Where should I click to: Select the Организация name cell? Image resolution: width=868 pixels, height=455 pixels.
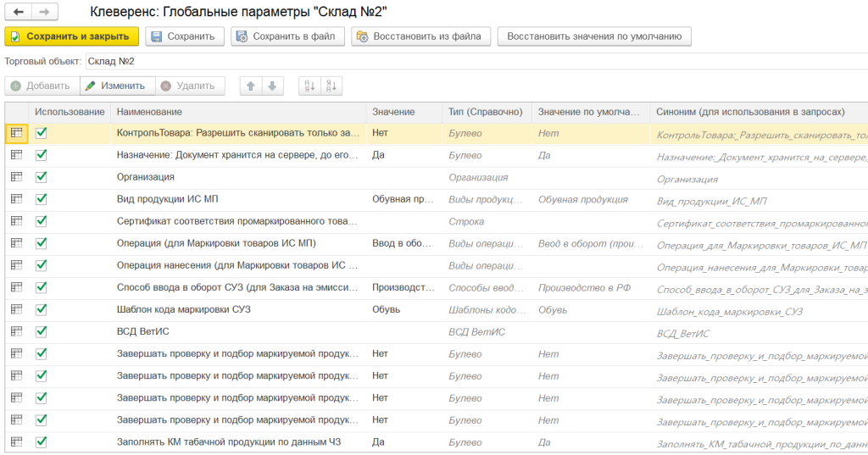click(238, 177)
